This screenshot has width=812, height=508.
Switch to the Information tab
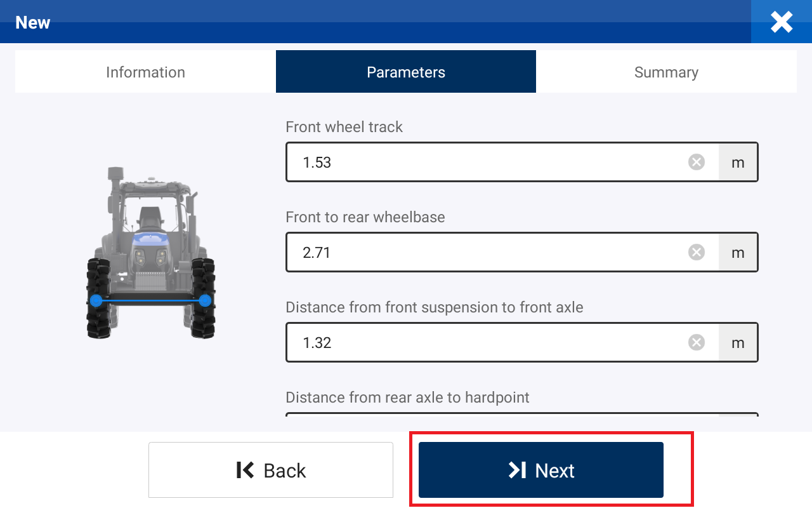click(145, 72)
